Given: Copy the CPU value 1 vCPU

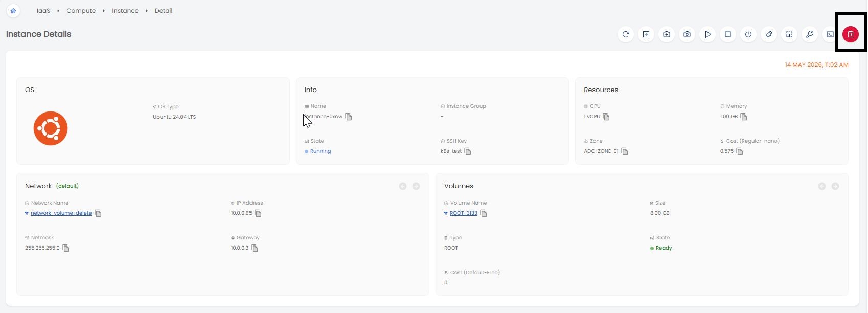Looking at the screenshot, I should (x=606, y=117).
